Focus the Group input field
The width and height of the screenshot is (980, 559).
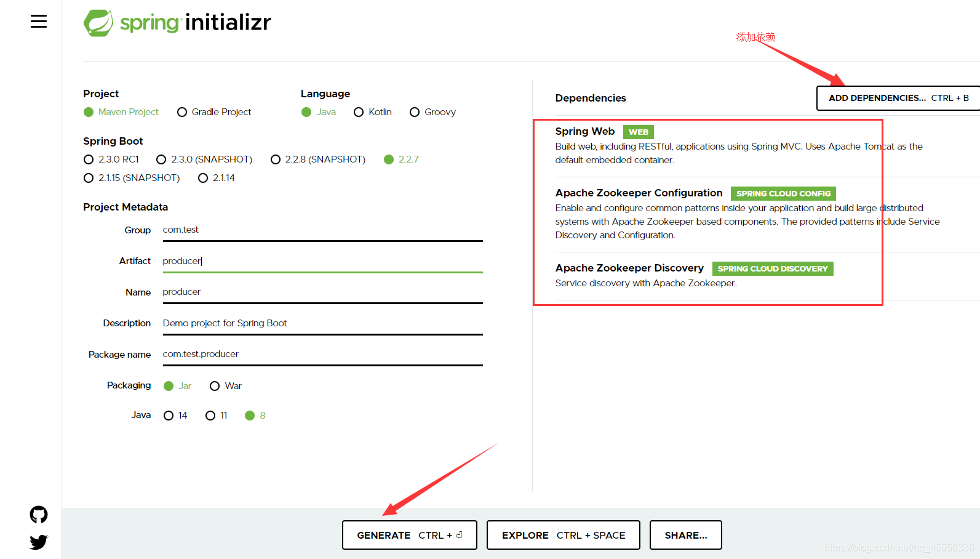pyautogui.click(x=322, y=230)
